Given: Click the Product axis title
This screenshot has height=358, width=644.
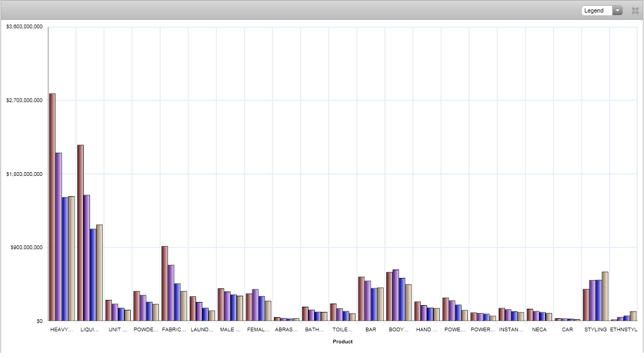Looking at the screenshot, I should tap(342, 342).
